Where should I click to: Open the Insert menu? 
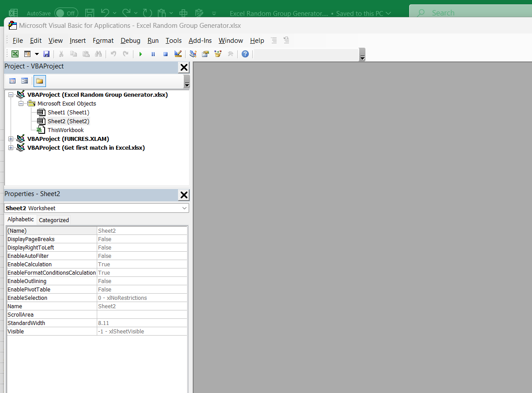[78, 40]
